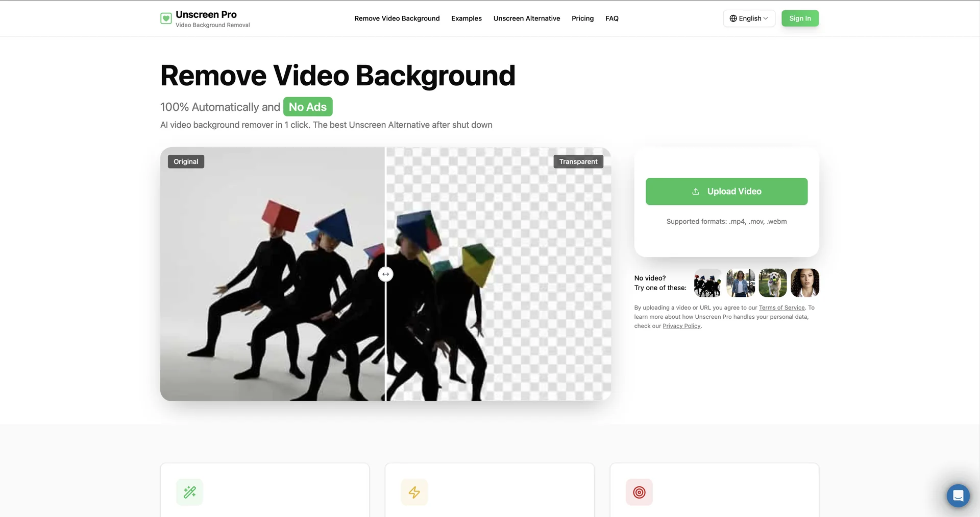Image resolution: width=980 pixels, height=517 pixels.
Task: Open the FAQ navigation link
Action: click(611, 18)
